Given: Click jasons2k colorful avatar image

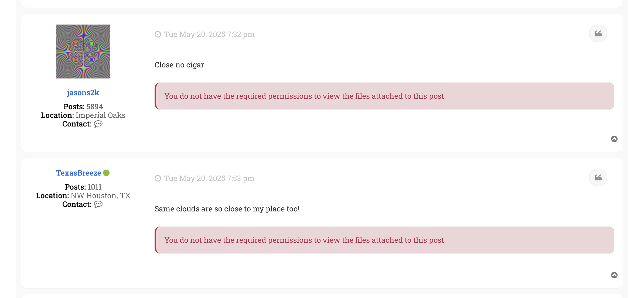Looking at the screenshot, I should tap(83, 52).
